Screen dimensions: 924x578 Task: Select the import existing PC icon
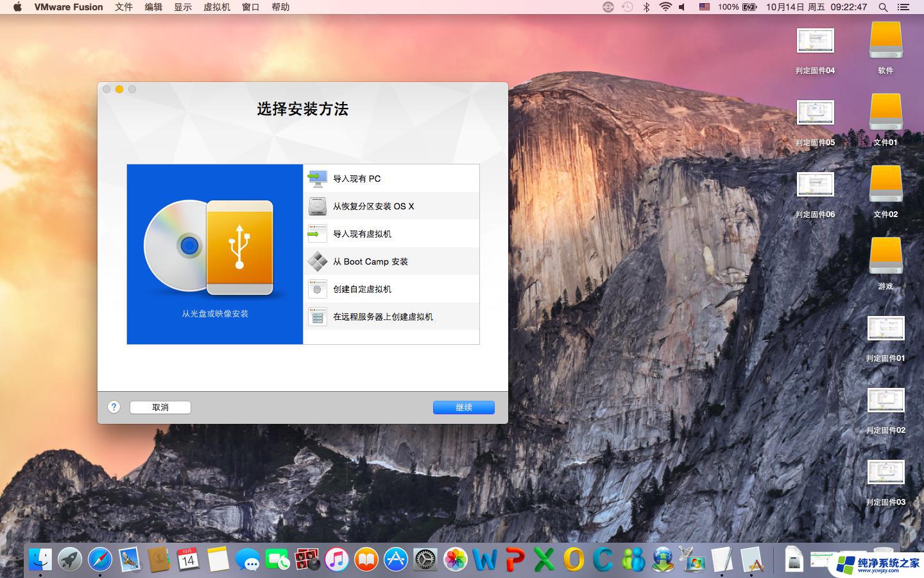coord(318,179)
